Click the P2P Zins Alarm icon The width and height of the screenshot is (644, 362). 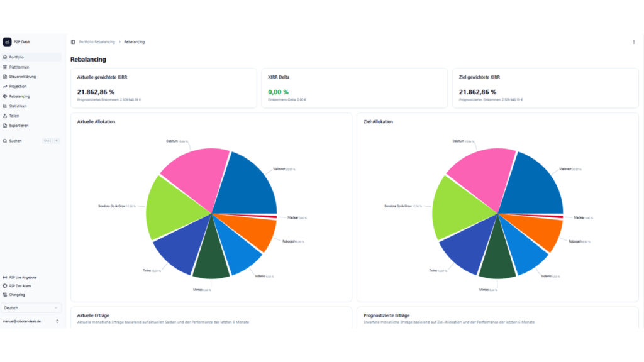5,286
